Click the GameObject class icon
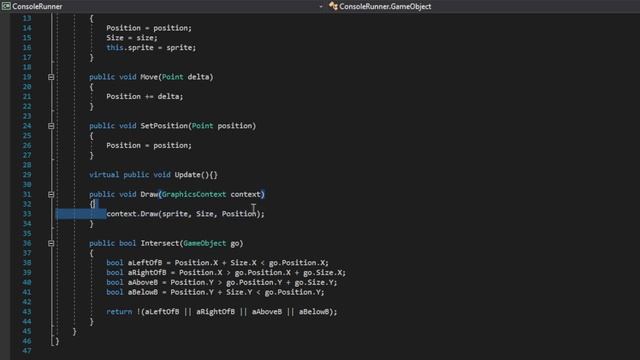The image size is (640, 360). [333, 6]
